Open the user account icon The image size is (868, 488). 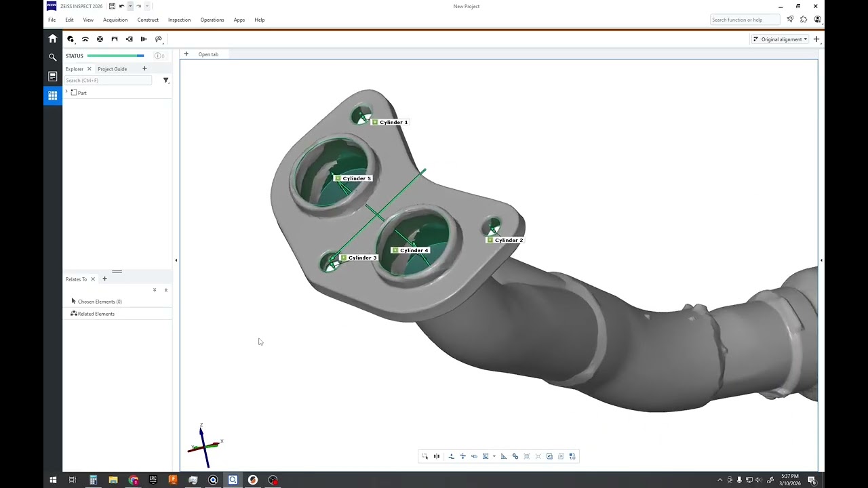click(x=817, y=20)
